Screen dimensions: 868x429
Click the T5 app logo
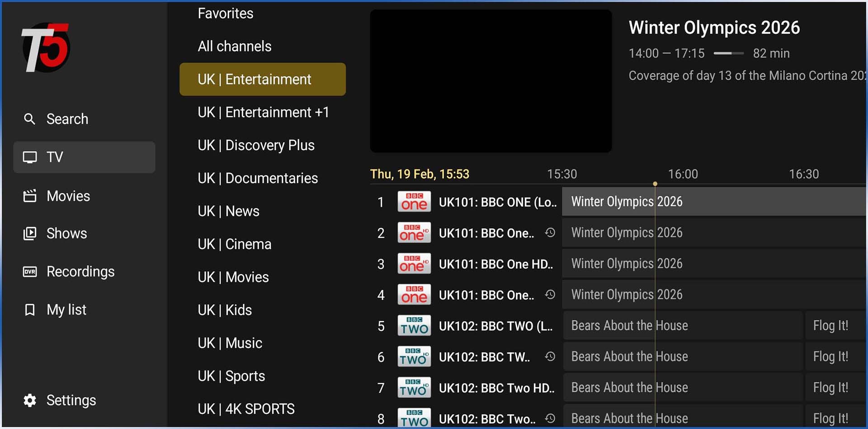pos(46,48)
